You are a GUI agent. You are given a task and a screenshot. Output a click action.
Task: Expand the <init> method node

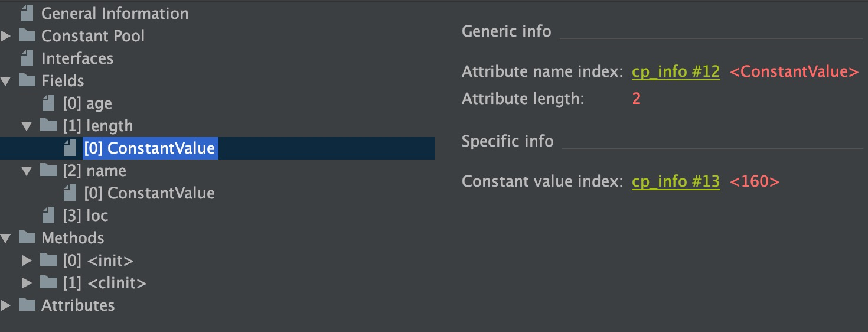tap(27, 261)
